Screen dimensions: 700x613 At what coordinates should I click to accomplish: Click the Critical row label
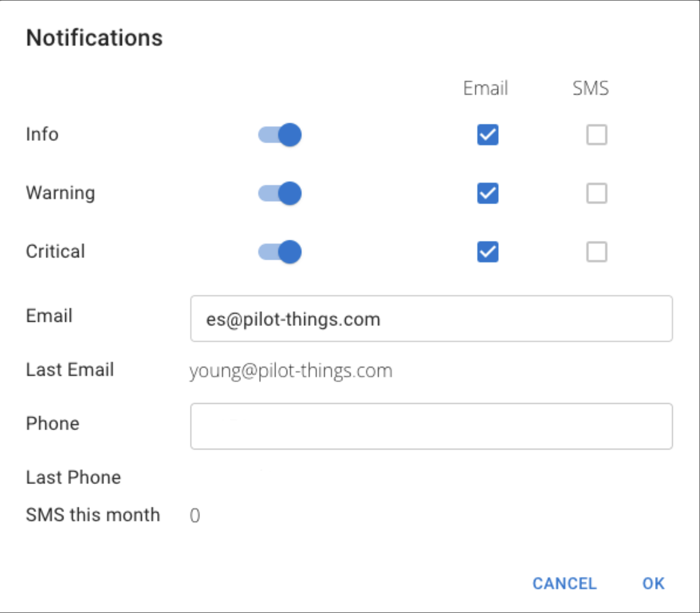tap(56, 251)
